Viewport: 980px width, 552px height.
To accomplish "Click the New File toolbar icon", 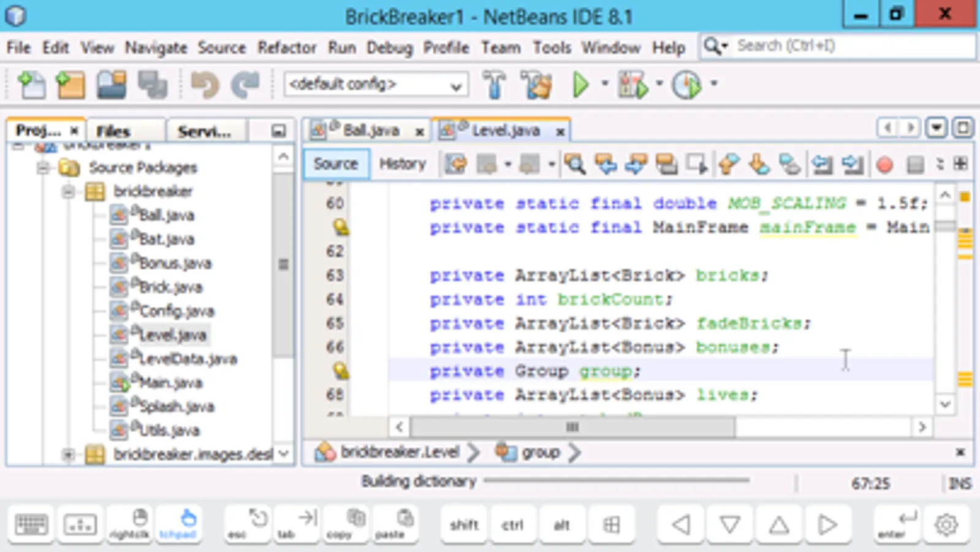I will click(31, 84).
